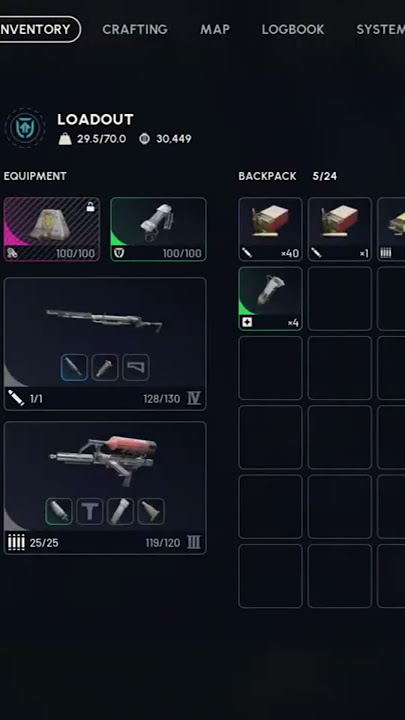This screenshot has height=720, width=405.
Task: Click the coin currency icon showing 30,449
Action: click(145, 139)
